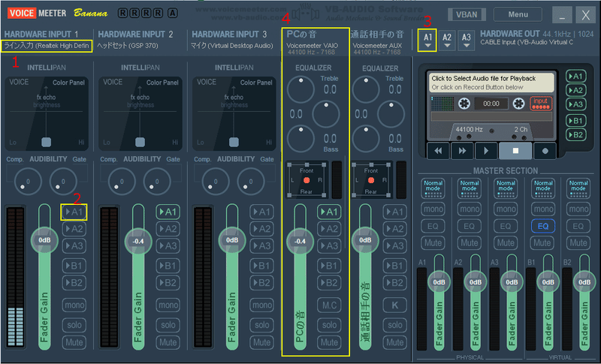Open the VBAN settings
Image resolution: width=601 pixels, height=364 pixels.
467,14
